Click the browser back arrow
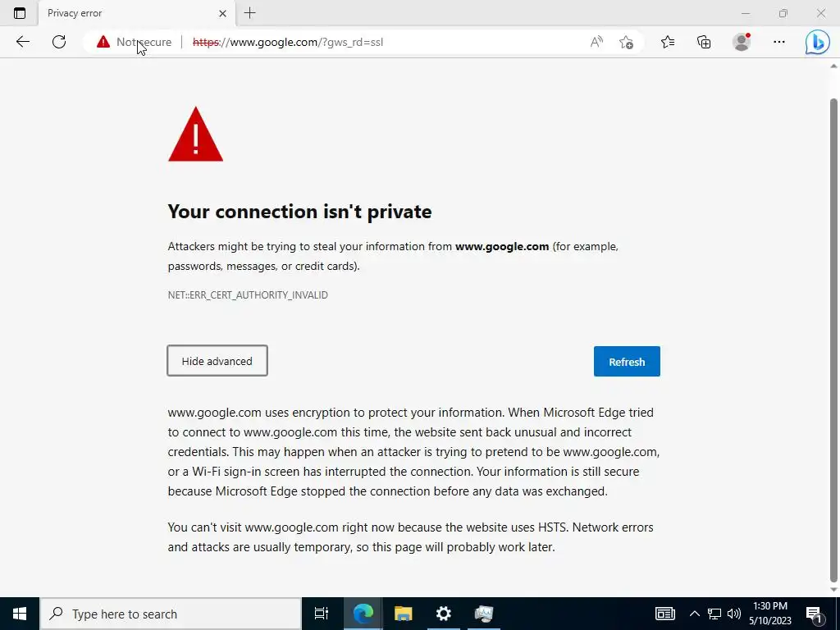840x630 pixels. point(22,42)
